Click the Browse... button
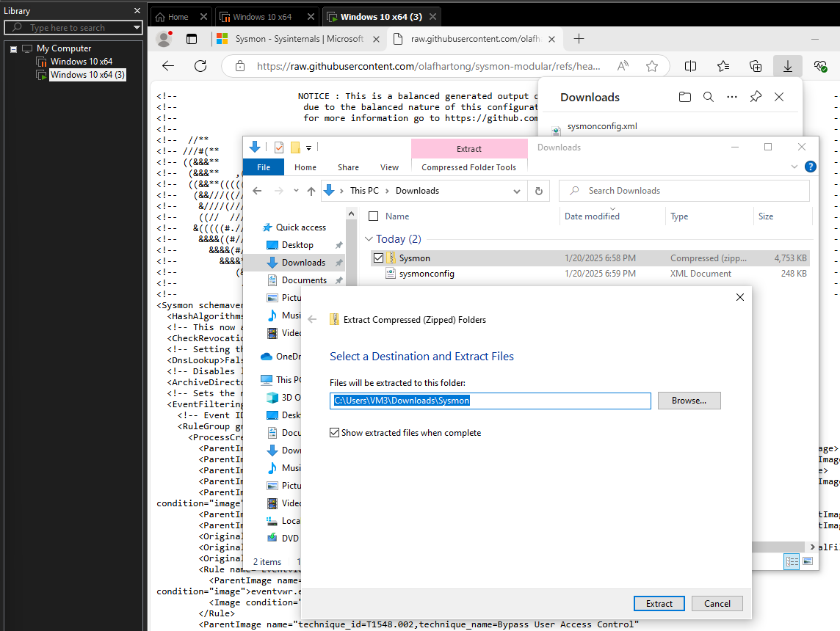The image size is (840, 631). (689, 401)
